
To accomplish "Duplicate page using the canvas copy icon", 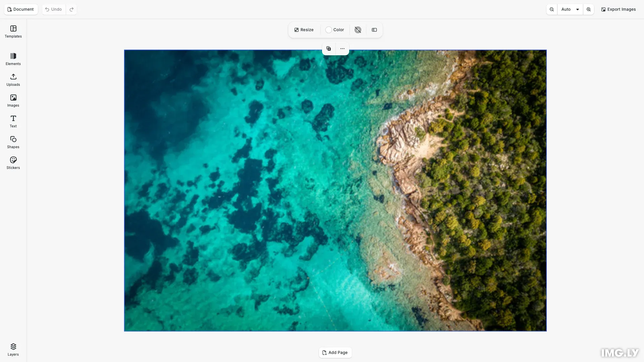I will [x=329, y=49].
